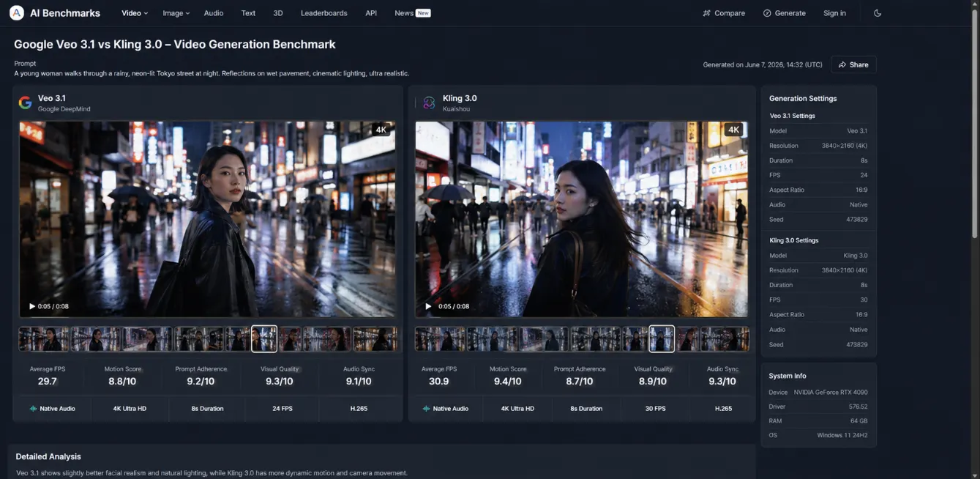This screenshot has width=980, height=479.
Task: Click Veo Prompt Adherence 9.2/10
Action: 201,382
